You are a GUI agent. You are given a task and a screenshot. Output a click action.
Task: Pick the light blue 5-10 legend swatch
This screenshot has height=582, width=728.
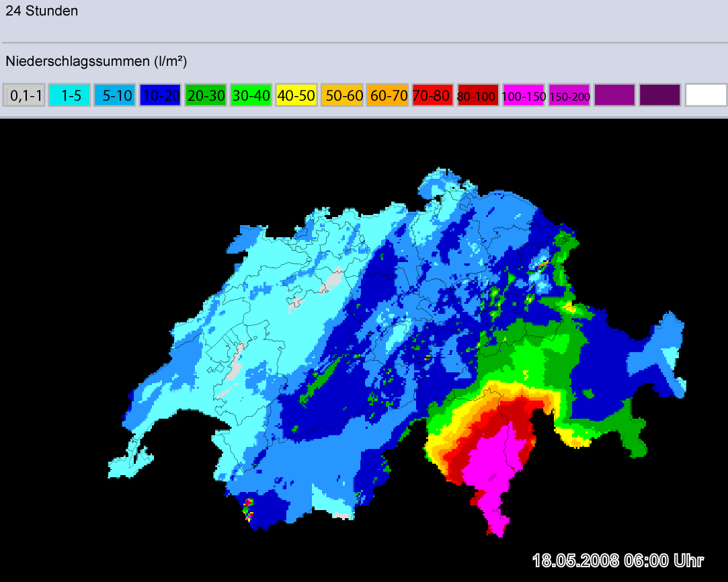pos(114,95)
